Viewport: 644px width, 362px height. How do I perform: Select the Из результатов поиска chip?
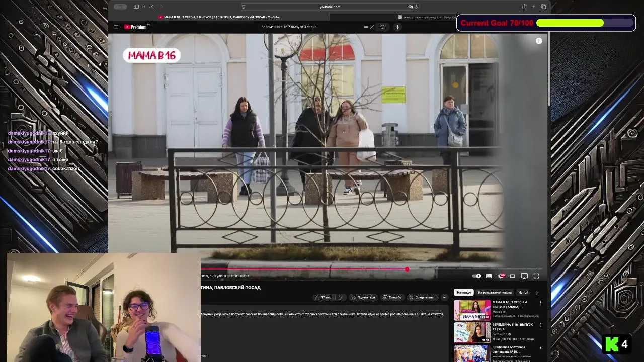point(495,292)
